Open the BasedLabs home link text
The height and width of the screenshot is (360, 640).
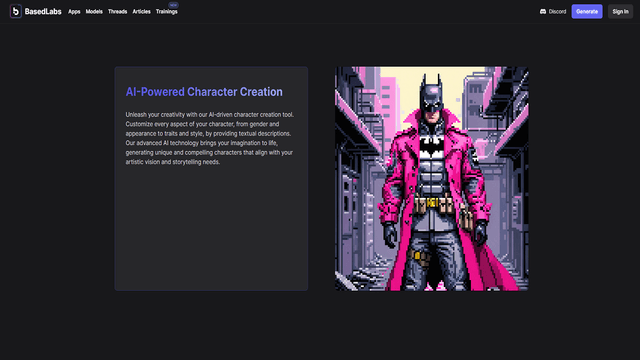[x=43, y=11]
